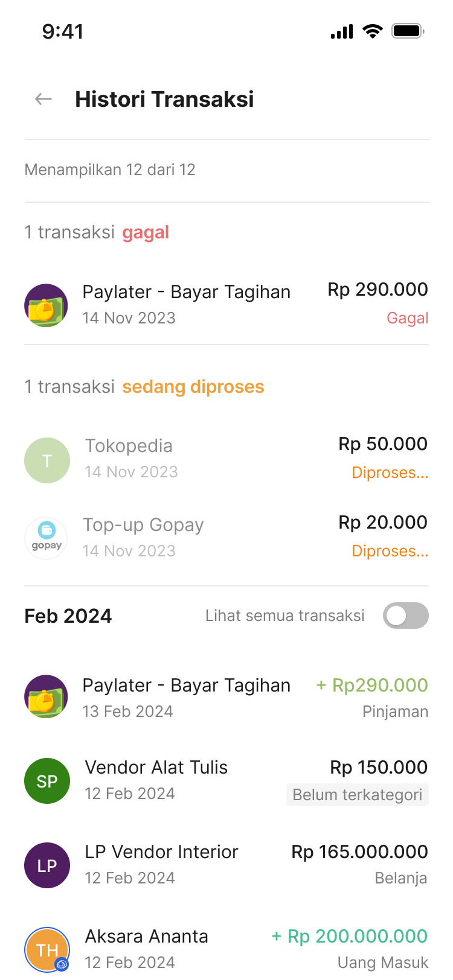This screenshot has height=980, width=453.
Task: Tap the Tokopedia T avatar
Action: pos(47,460)
